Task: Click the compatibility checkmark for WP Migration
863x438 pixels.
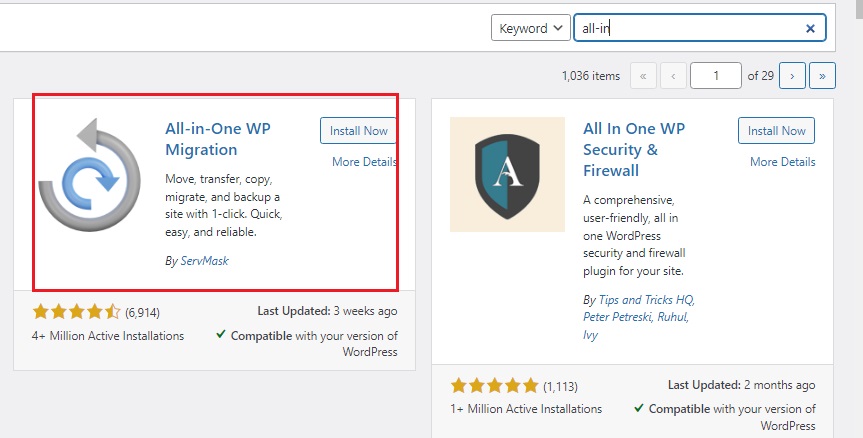Action: (221, 334)
